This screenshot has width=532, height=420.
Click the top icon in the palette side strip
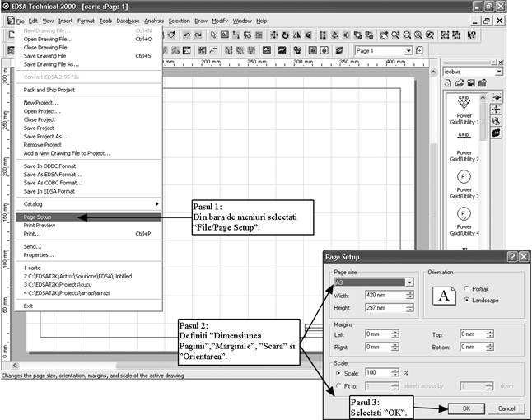pyautogui.click(x=496, y=97)
